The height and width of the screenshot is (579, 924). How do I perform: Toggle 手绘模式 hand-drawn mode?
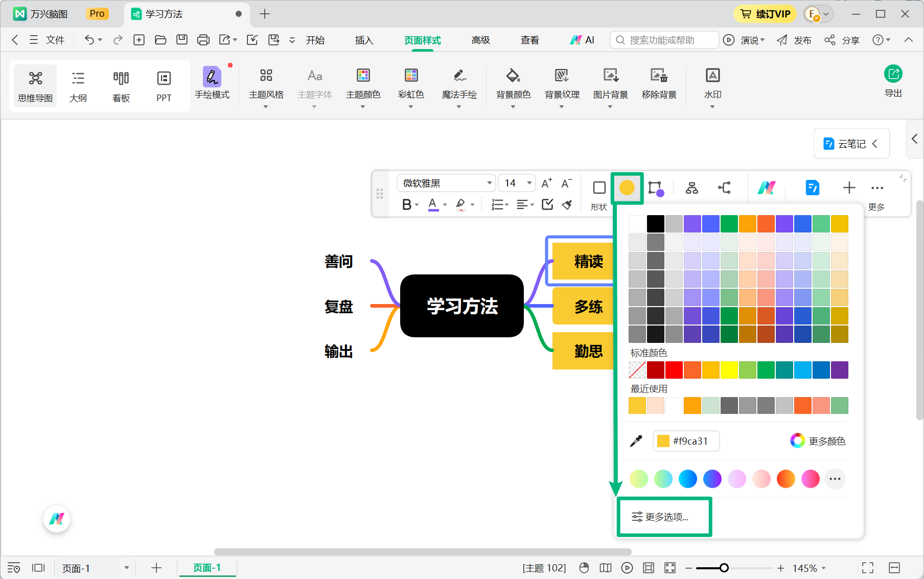[x=212, y=83]
